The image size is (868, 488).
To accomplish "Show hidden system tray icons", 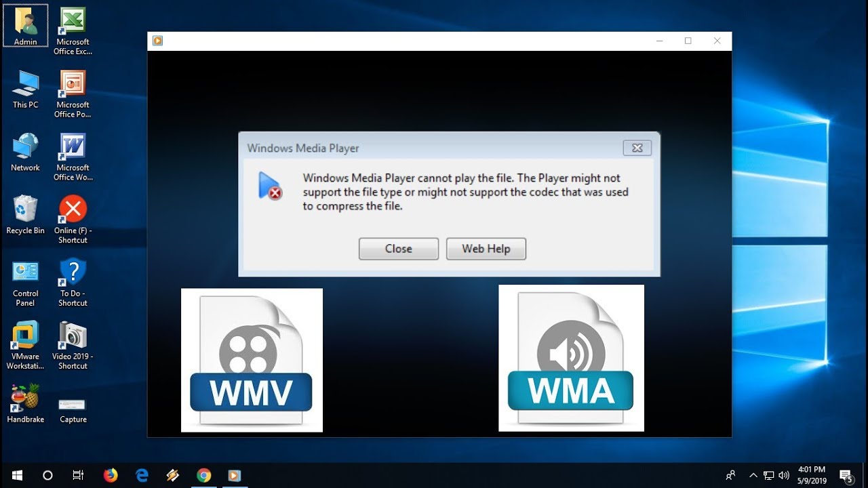I will [x=753, y=475].
